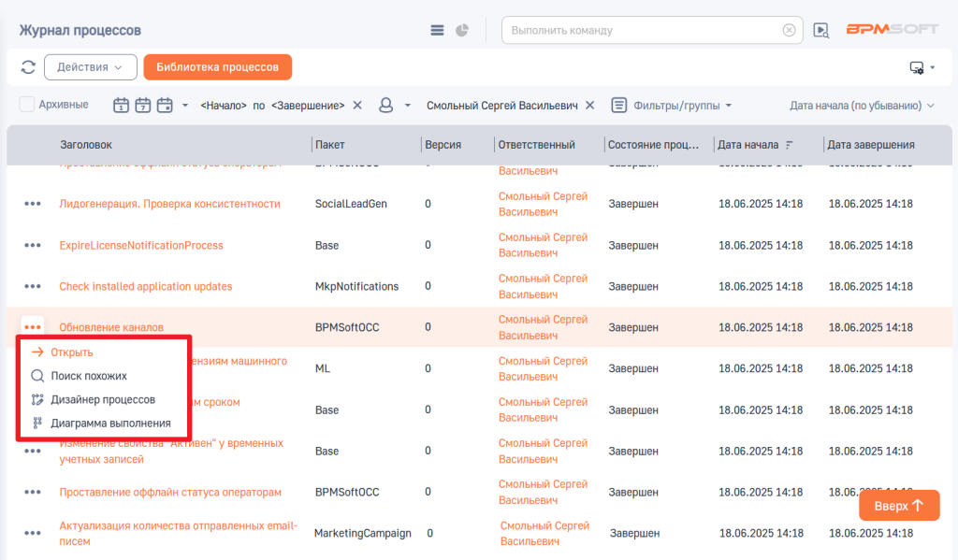958x560 pixels.
Task: Switch to list view icon
Action: (437, 30)
